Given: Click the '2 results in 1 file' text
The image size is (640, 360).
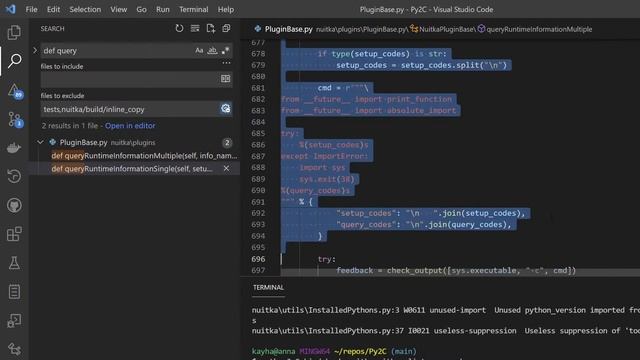Looking at the screenshot, I should pyautogui.click(x=70, y=126).
